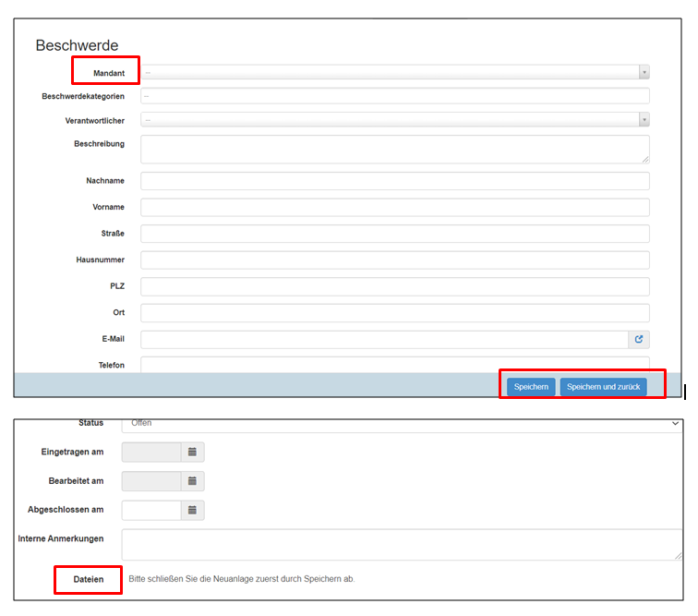Open the Abgeschlossen am calendar picker

click(x=192, y=510)
